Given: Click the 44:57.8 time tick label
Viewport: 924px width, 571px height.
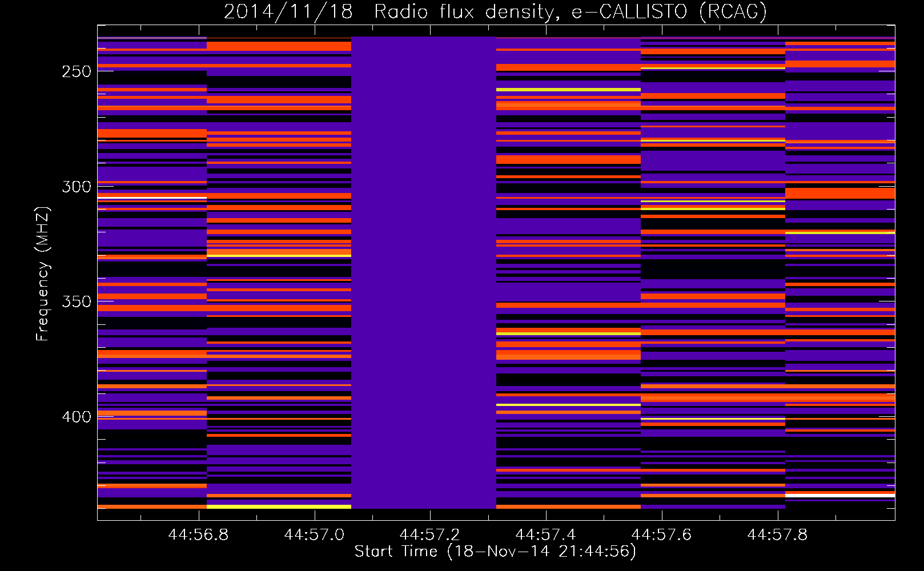Looking at the screenshot, I should (777, 534).
